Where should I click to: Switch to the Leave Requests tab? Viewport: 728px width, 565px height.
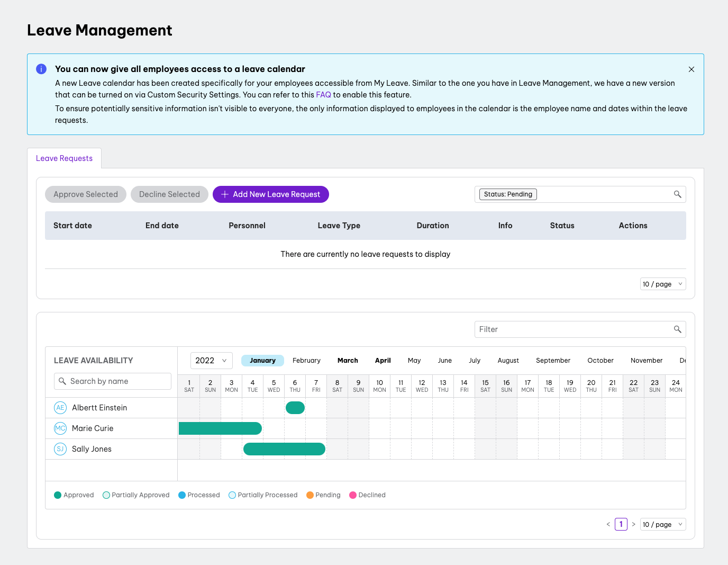[64, 158]
